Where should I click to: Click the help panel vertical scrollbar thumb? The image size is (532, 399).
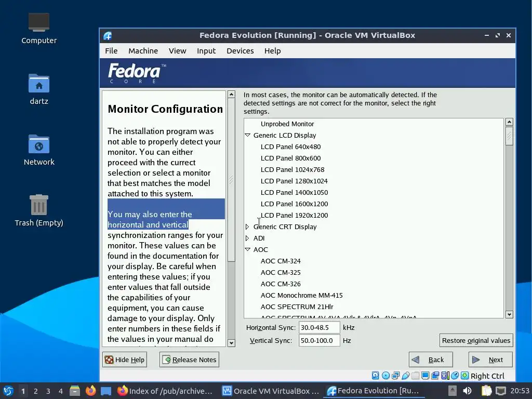pyautogui.click(x=231, y=180)
